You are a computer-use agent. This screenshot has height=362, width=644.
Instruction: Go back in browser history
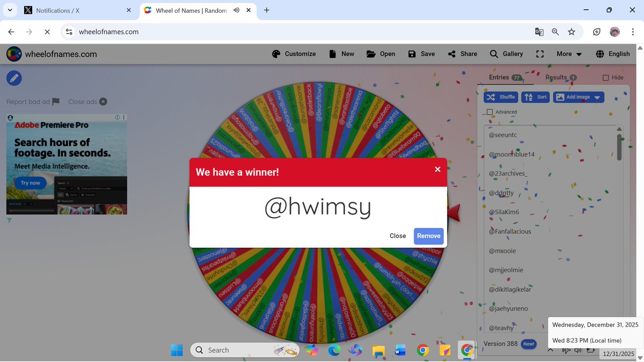click(11, 32)
